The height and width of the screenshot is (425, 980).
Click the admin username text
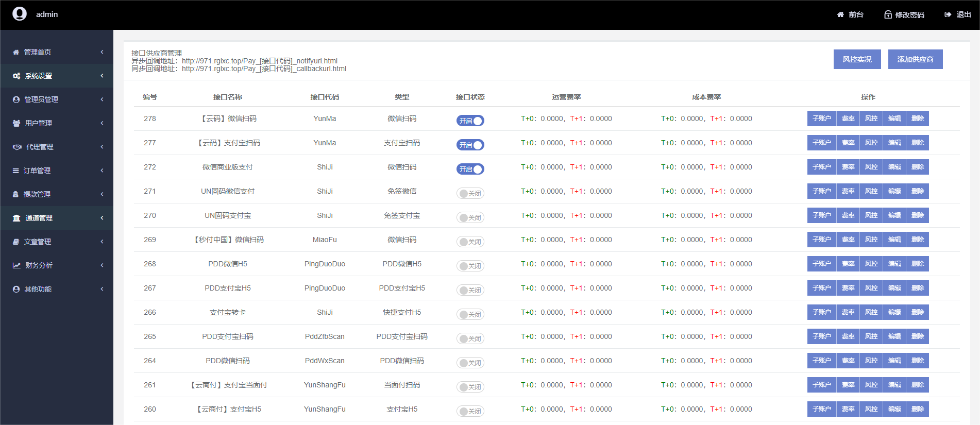[47, 14]
